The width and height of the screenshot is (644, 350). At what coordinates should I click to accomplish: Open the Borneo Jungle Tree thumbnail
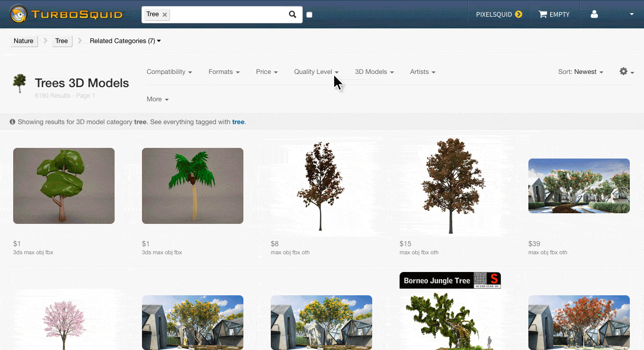coord(450,312)
